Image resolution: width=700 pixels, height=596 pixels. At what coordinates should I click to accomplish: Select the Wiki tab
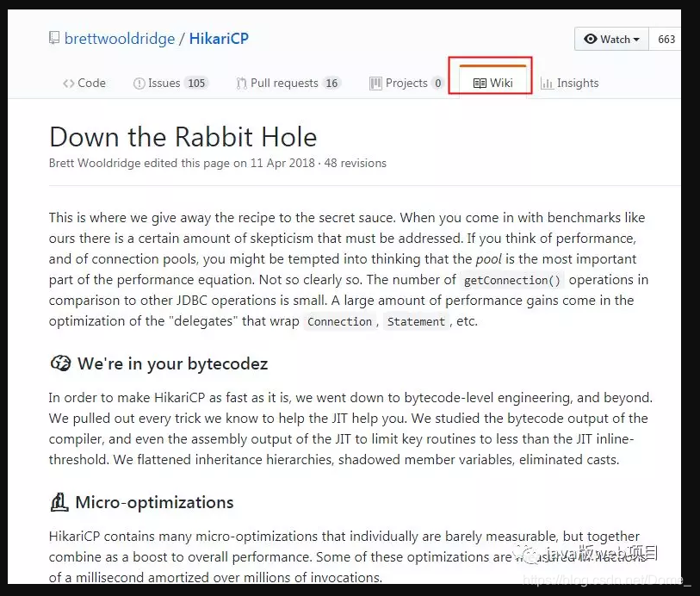(x=492, y=83)
